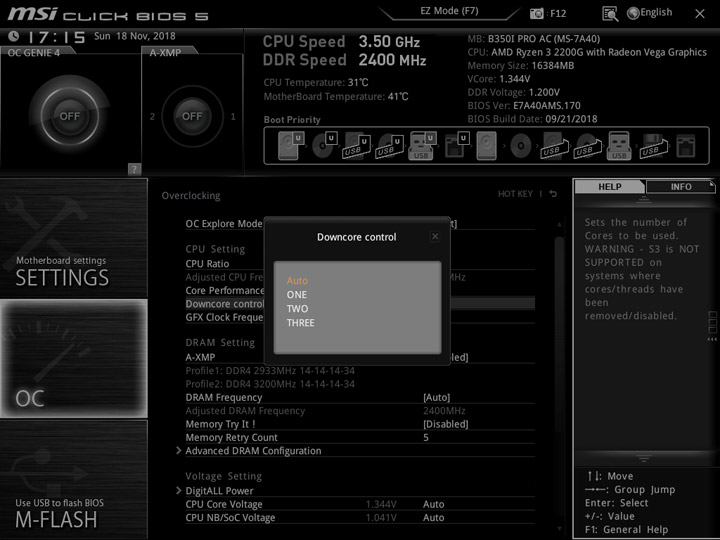Toggle the OC GENIE 4 button
Image resolution: width=720 pixels, height=540 pixels.
pos(70,116)
